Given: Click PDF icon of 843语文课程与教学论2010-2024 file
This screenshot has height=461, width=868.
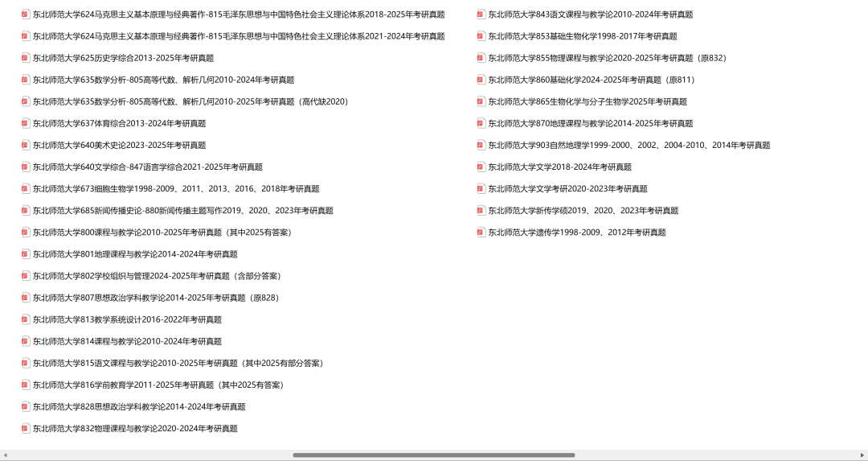Looking at the screenshot, I should point(481,14).
